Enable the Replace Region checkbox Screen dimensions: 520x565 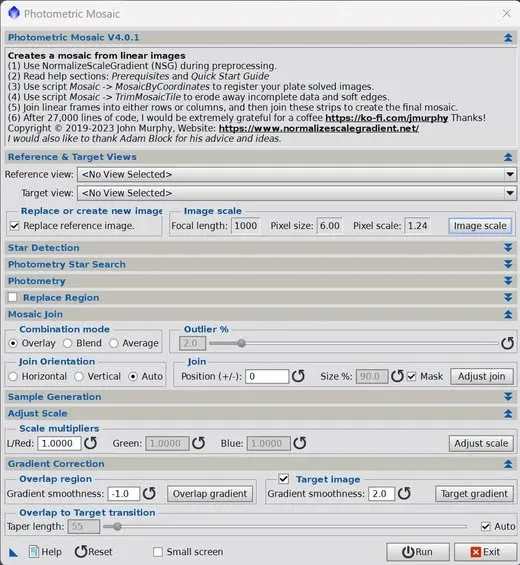coord(13,297)
